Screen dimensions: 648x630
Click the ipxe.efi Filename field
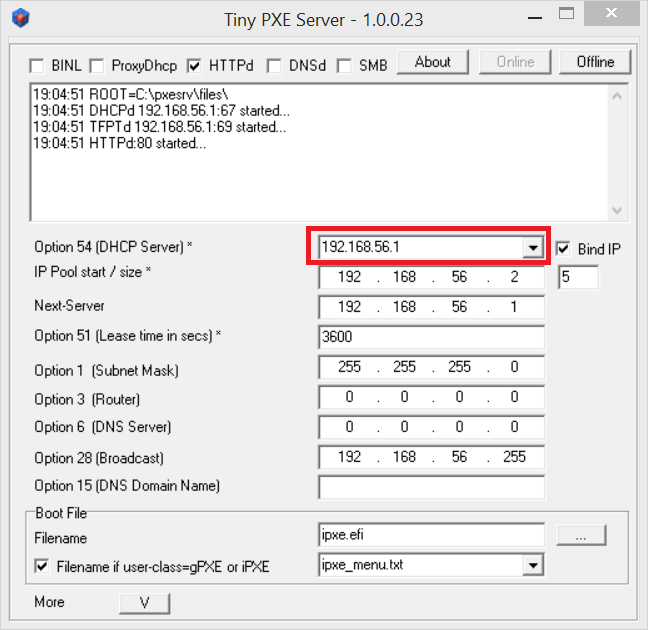click(x=431, y=535)
